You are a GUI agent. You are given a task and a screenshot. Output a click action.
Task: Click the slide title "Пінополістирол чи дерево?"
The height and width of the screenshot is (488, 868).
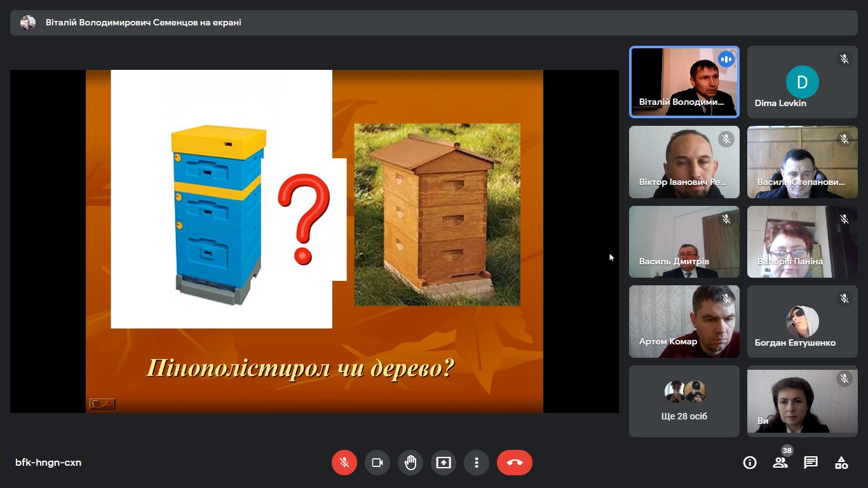pos(301,368)
